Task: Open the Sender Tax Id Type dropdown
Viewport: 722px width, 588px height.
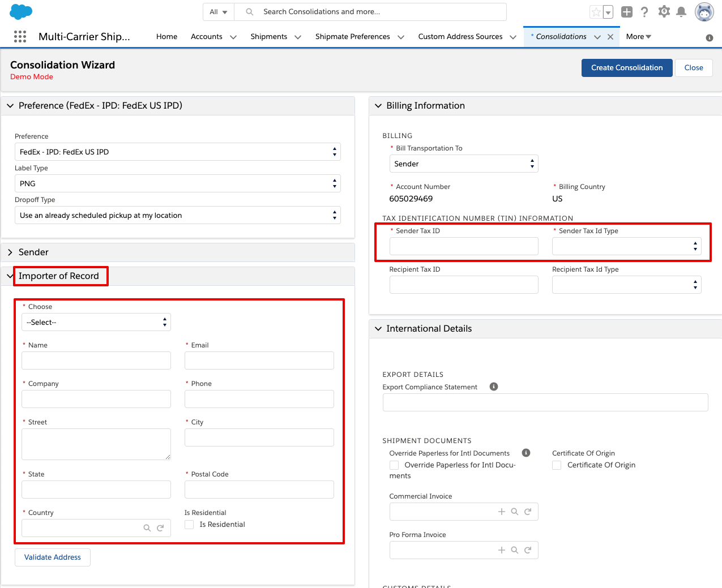Action: pos(627,246)
